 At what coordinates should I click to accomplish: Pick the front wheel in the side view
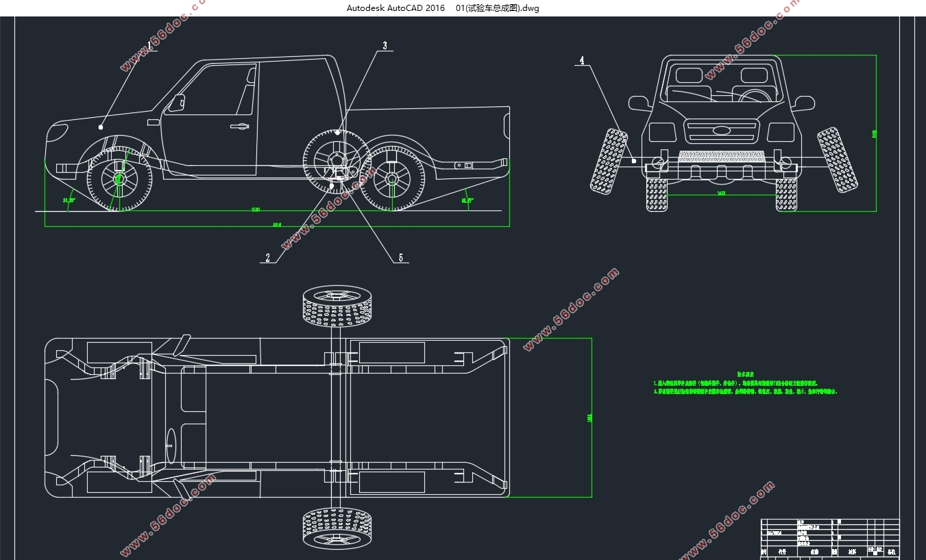click(119, 179)
